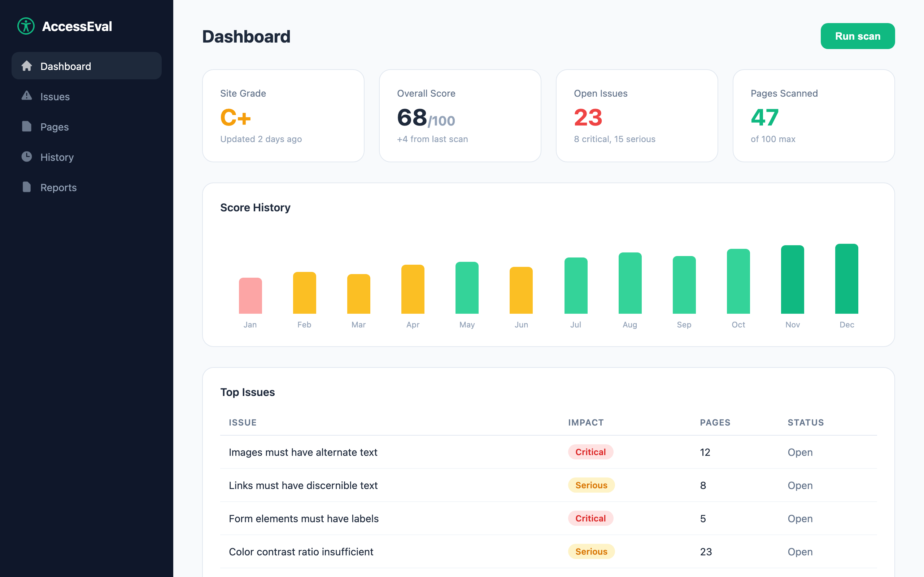Click the Pages document icon
Viewport: 924px width, 577px height.
[26, 126]
